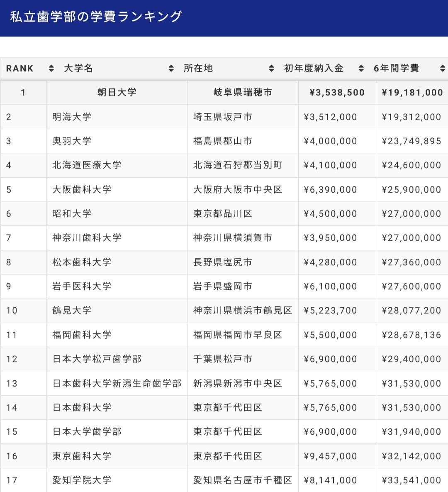Select 朝日大学 in rank 1 row
The height and width of the screenshot is (492, 448).
pyautogui.click(x=117, y=92)
